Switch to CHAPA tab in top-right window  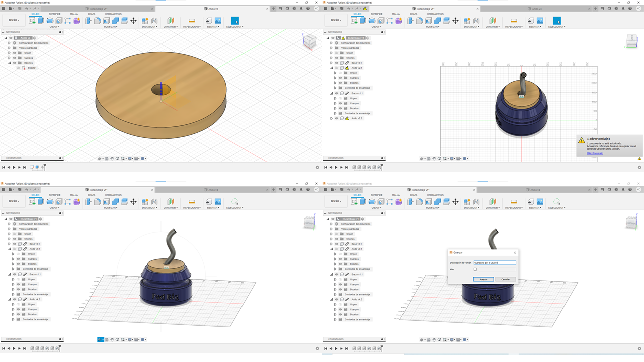click(413, 14)
